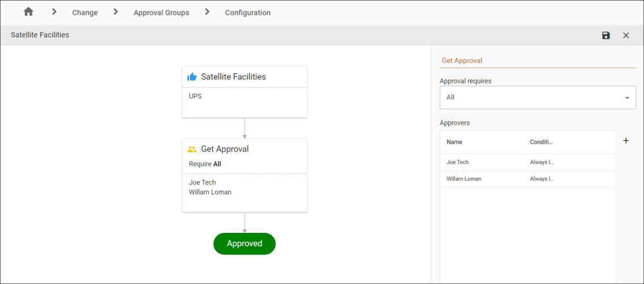Save the approval group configuration

(x=606, y=35)
